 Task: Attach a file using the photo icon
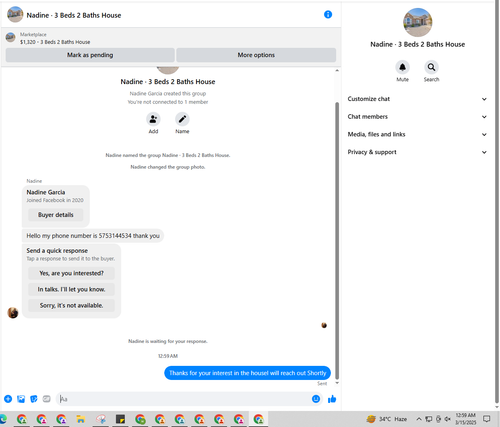click(x=21, y=399)
